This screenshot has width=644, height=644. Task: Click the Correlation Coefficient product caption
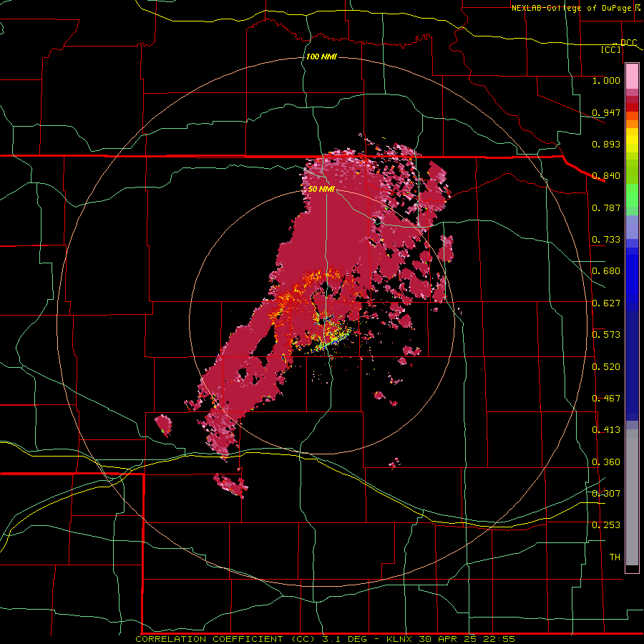click(225, 639)
